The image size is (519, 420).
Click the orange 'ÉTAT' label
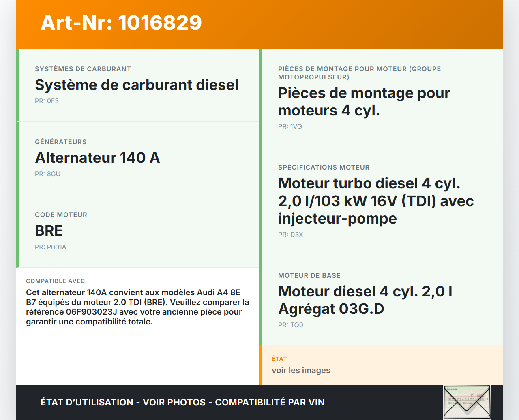(x=279, y=359)
